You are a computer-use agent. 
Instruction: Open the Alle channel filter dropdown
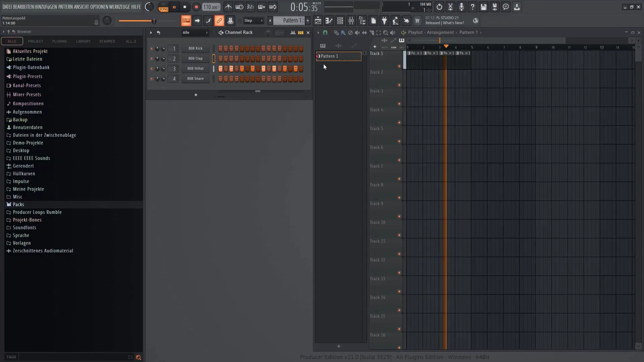(195, 33)
